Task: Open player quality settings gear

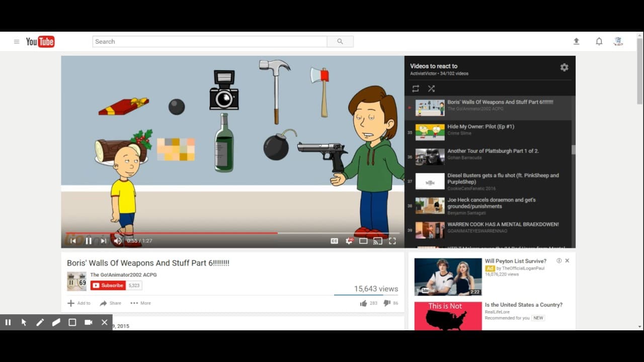Action: (349, 241)
